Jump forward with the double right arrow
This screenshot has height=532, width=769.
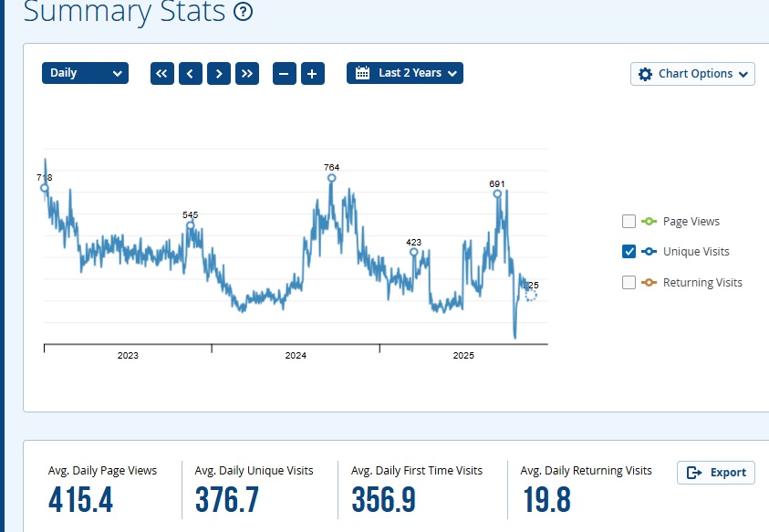point(246,74)
